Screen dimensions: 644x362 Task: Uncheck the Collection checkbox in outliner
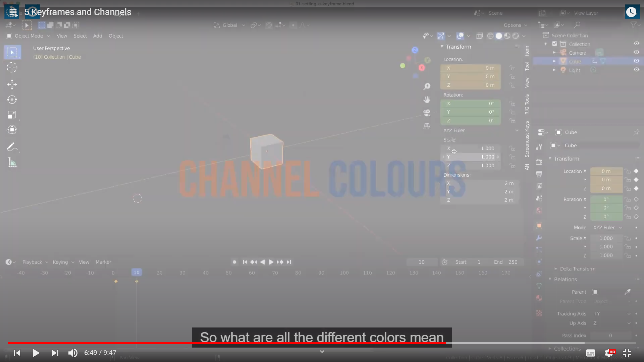[x=554, y=44]
